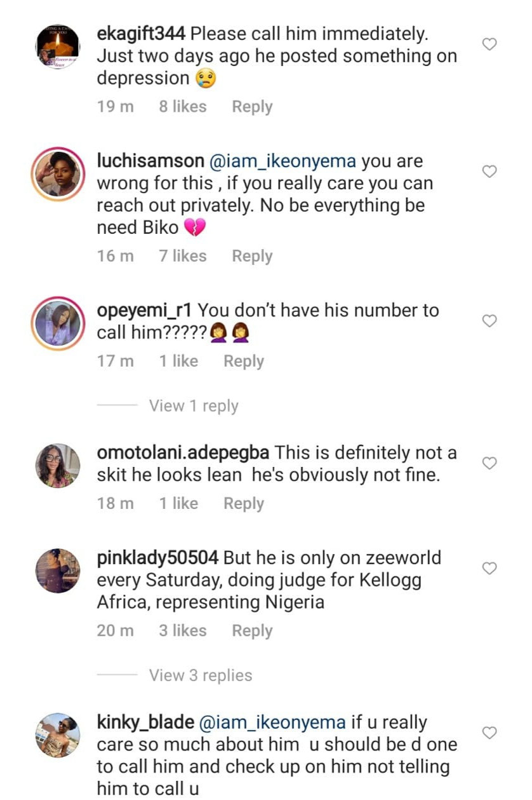
Task: Like ekagift344's comment with the heart
Action: pyautogui.click(x=489, y=44)
